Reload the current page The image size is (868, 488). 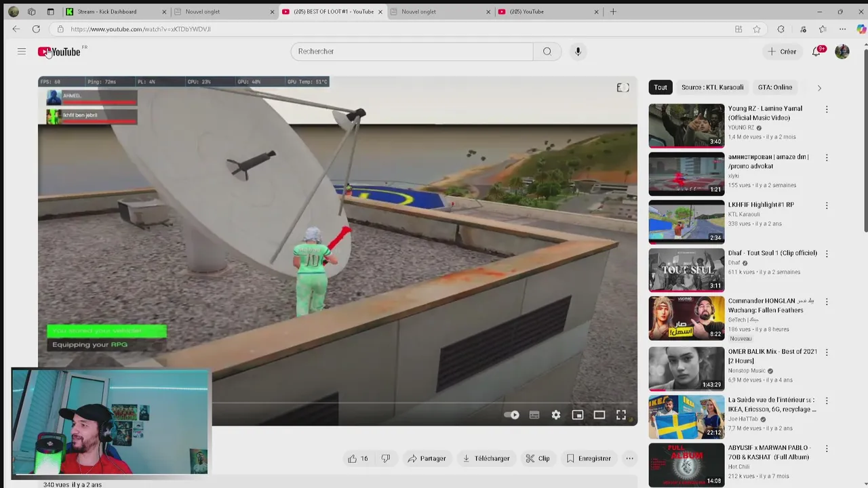36,29
